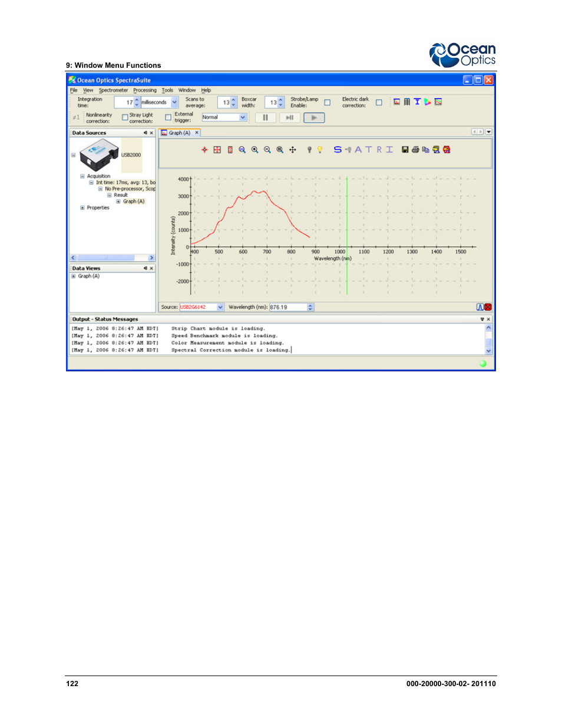Click the zoom-to-region magnifier after zoom out
562x728 pixels.
click(x=280, y=150)
